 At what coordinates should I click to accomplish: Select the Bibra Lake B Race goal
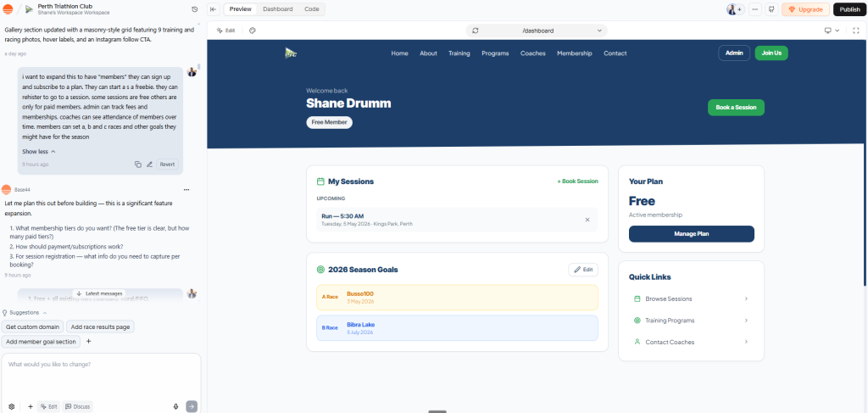(457, 328)
